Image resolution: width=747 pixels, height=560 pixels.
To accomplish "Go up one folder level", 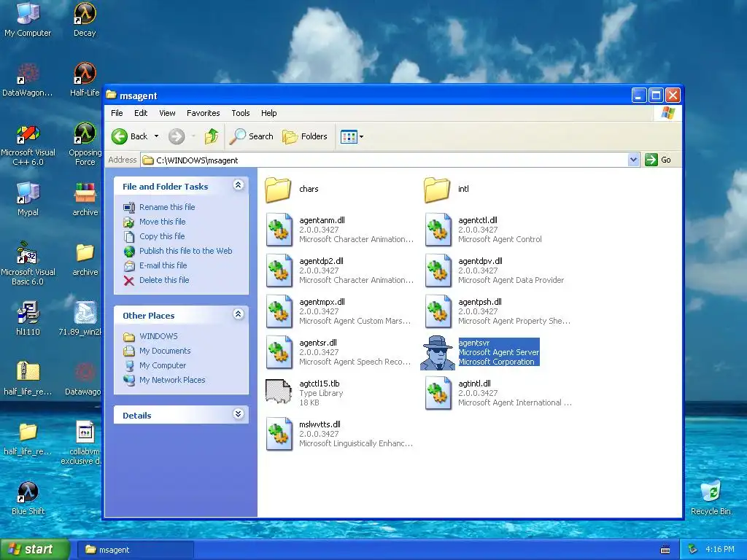I will 212,136.
